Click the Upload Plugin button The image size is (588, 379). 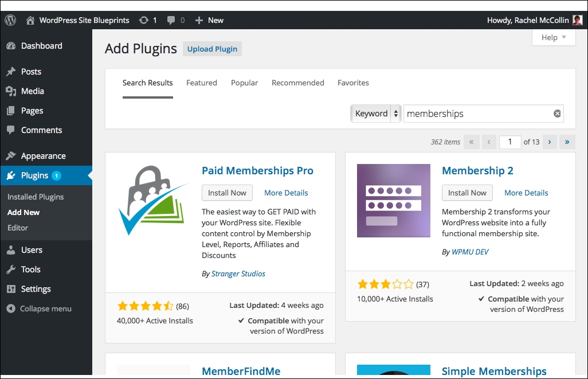click(x=212, y=49)
